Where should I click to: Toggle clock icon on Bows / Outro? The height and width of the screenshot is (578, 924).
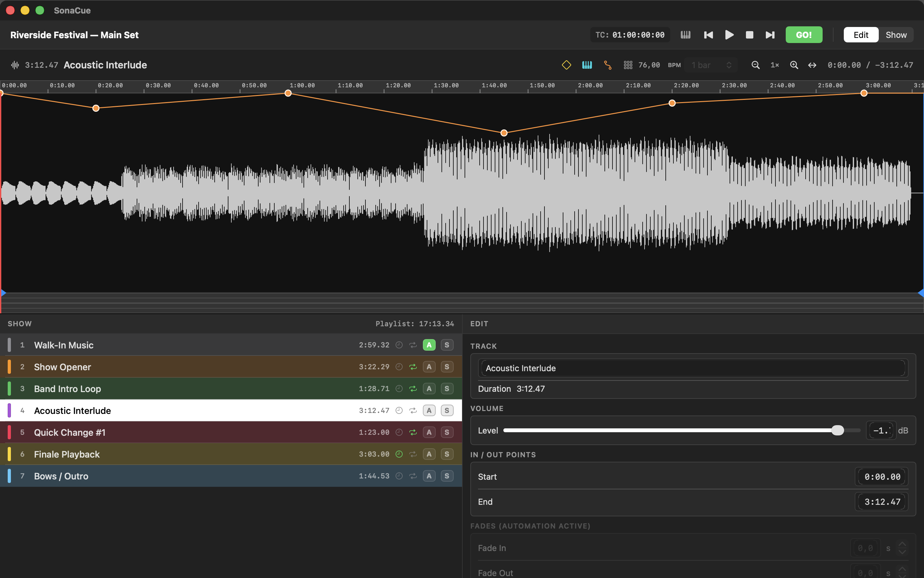pyautogui.click(x=399, y=476)
